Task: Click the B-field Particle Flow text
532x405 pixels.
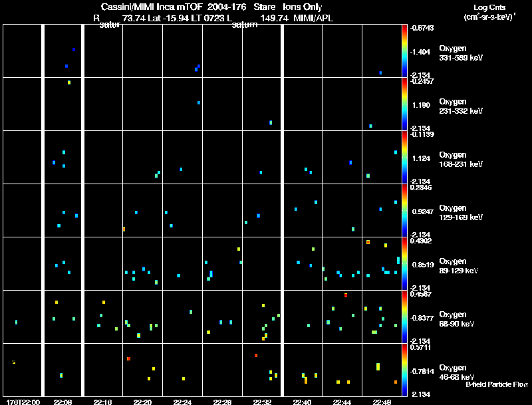Action: pos(497,384)
